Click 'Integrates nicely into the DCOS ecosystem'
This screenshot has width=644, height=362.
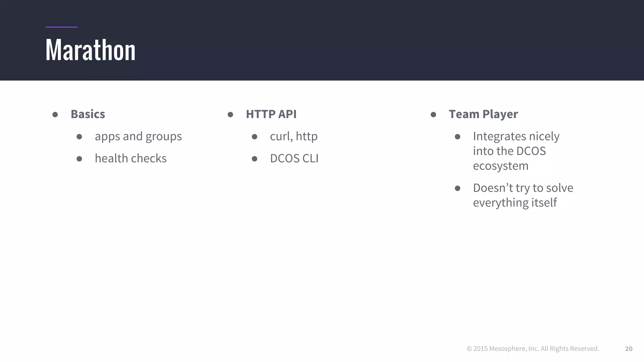[x=516, y=151]
